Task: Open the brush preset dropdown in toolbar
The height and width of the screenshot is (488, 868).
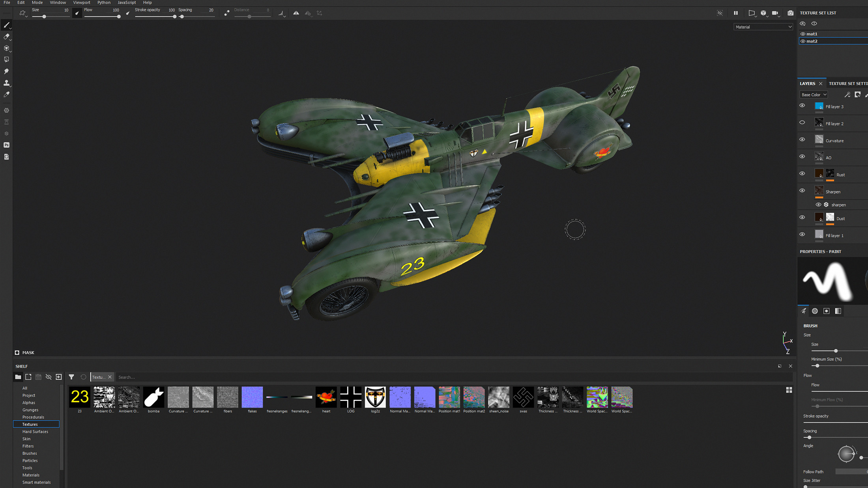Action: 23,13
